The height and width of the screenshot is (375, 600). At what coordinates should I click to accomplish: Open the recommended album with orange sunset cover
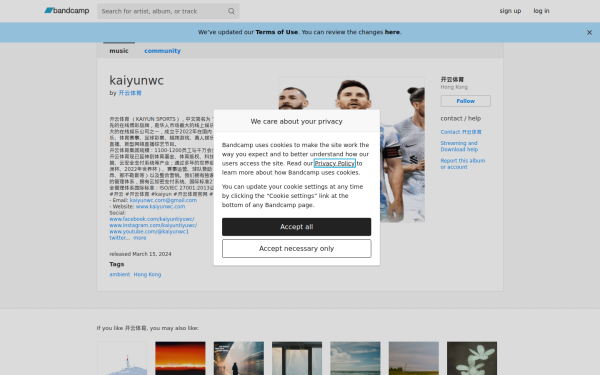[x=180, y=358]
